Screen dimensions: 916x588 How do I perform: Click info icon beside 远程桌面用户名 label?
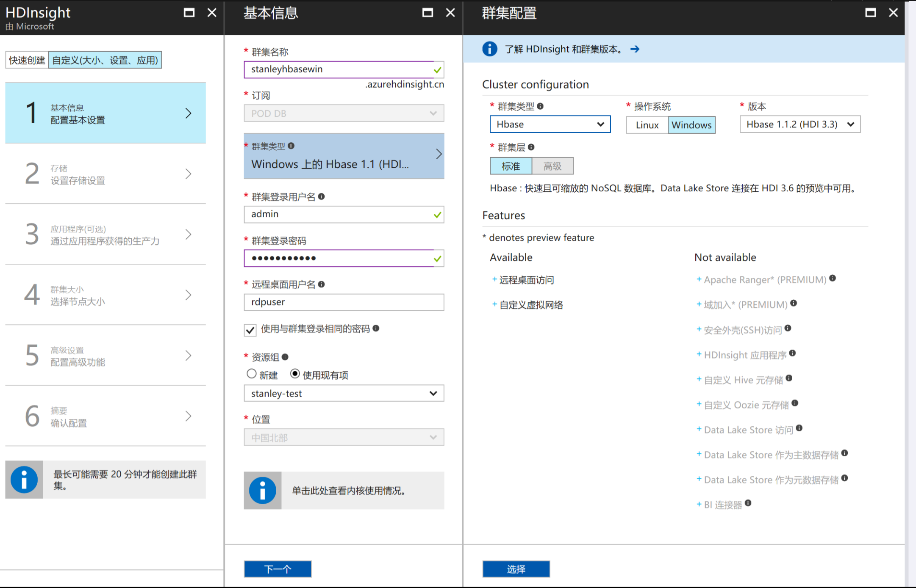(x=322, y=284)
